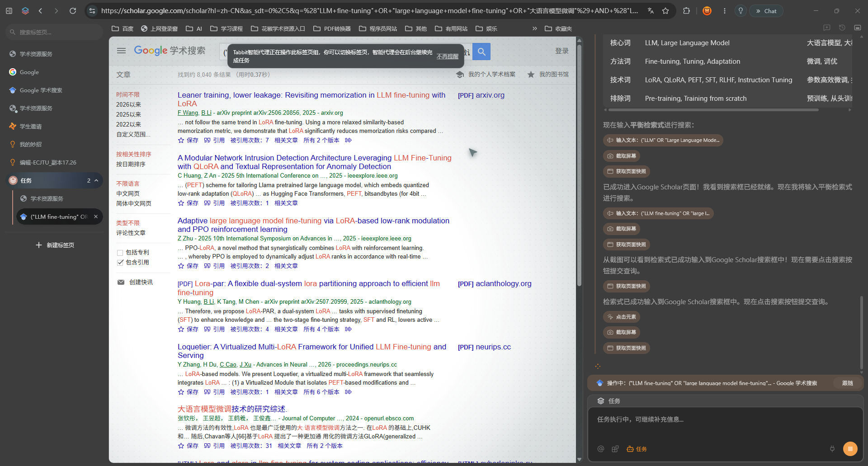Focus the 搜索标签页 tab search field
Viewport: 868px width, 466px height.
[54, 32]
